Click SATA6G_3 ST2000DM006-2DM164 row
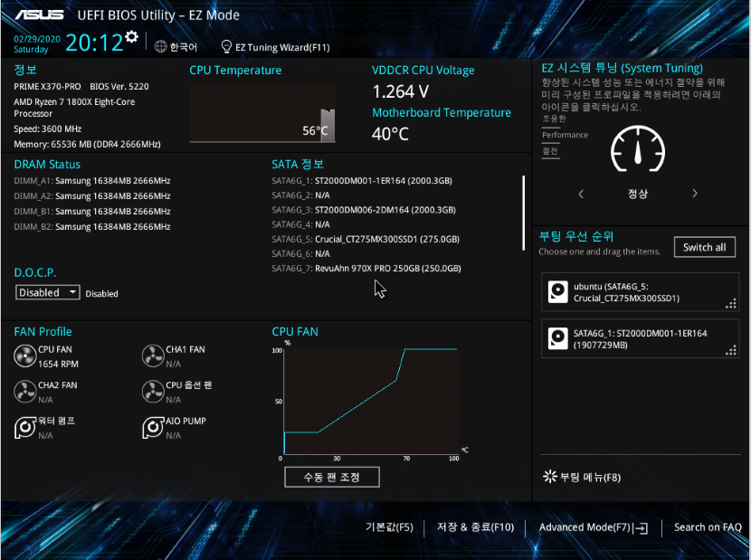 364,210
